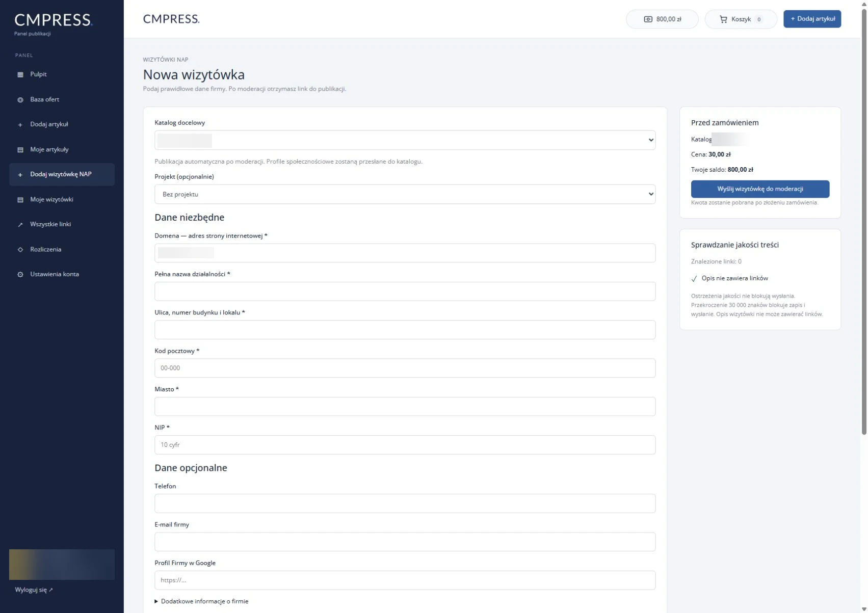This screenshot has width=868, height=613.
Task: Click the plus icon beside Dodaj artykuł in sidebar
Action: [20, 125]
